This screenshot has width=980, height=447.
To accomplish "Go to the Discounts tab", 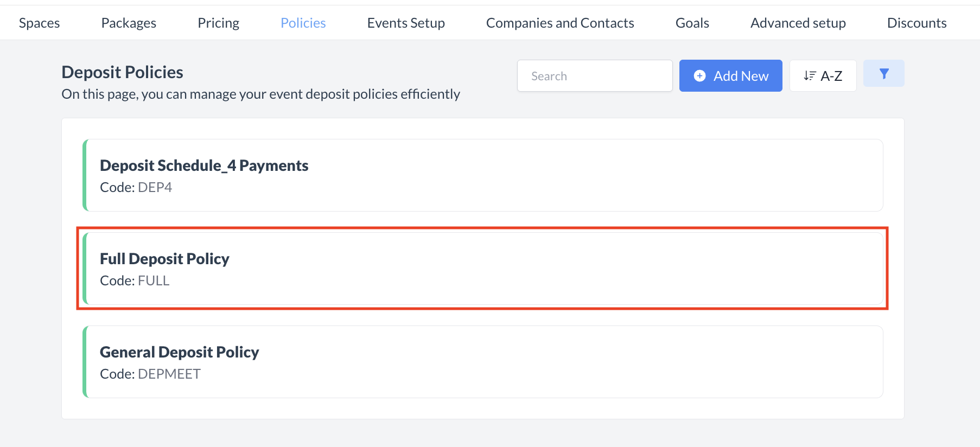I will click(x=917, y=23).
